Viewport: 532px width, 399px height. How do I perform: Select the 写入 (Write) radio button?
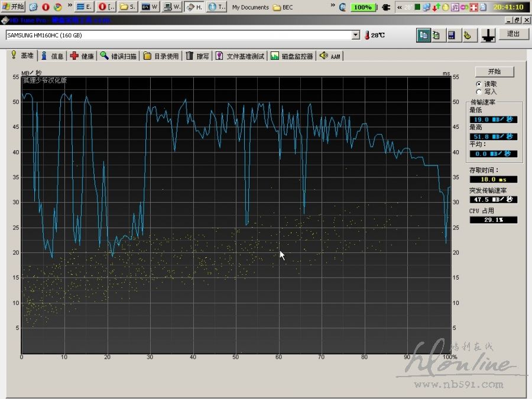click(x=479, y=92)
